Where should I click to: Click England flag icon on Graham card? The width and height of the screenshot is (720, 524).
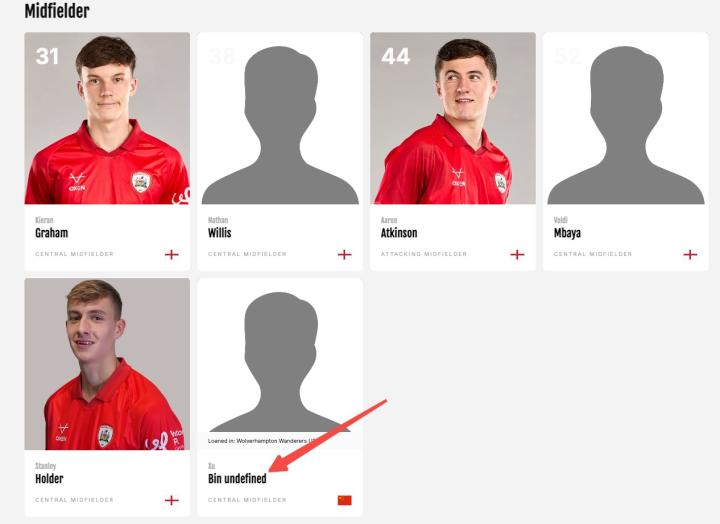(172, 254)
